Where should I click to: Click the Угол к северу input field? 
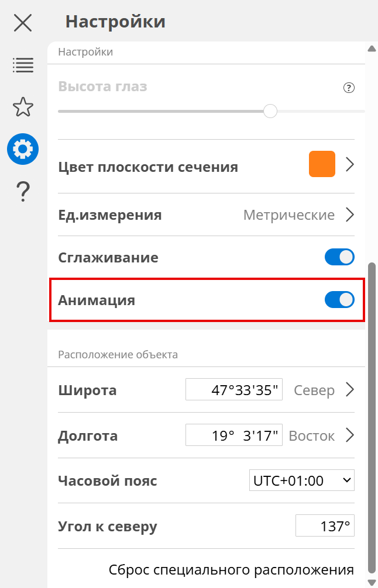[325, 526]
